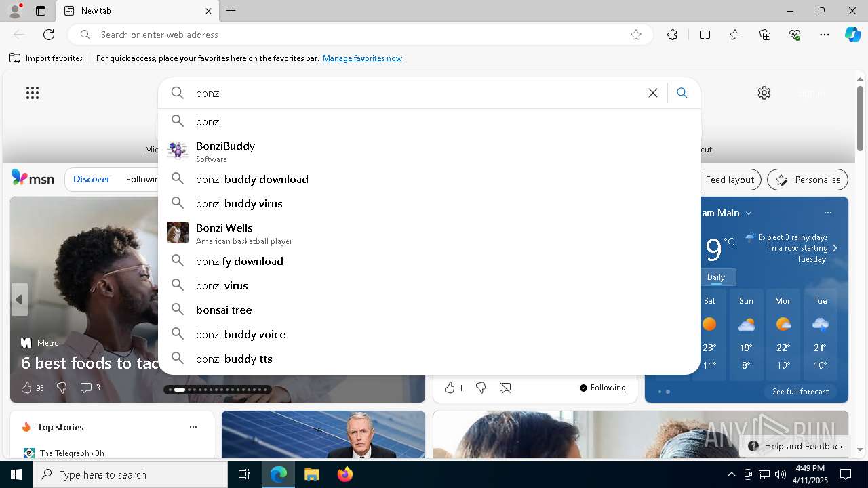Submit search with blue magnifier
The width and height of the screenshot is (868, 488).
pos(682,93)
